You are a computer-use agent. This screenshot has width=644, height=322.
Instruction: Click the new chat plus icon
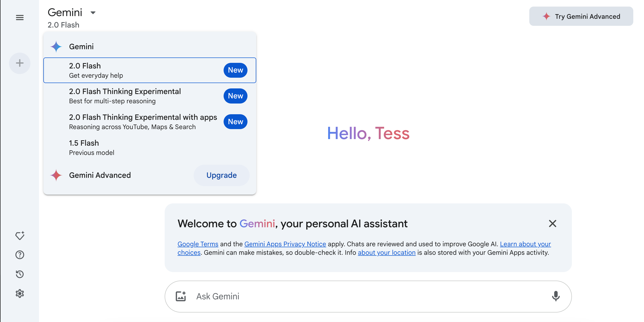(x=19, y=63)
